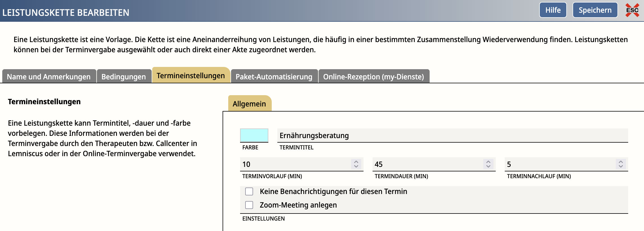The width and height of the screenshot is (644, 231).
Task: Go to the Paket-Automatisierung tab
Action: coord(274,77)
